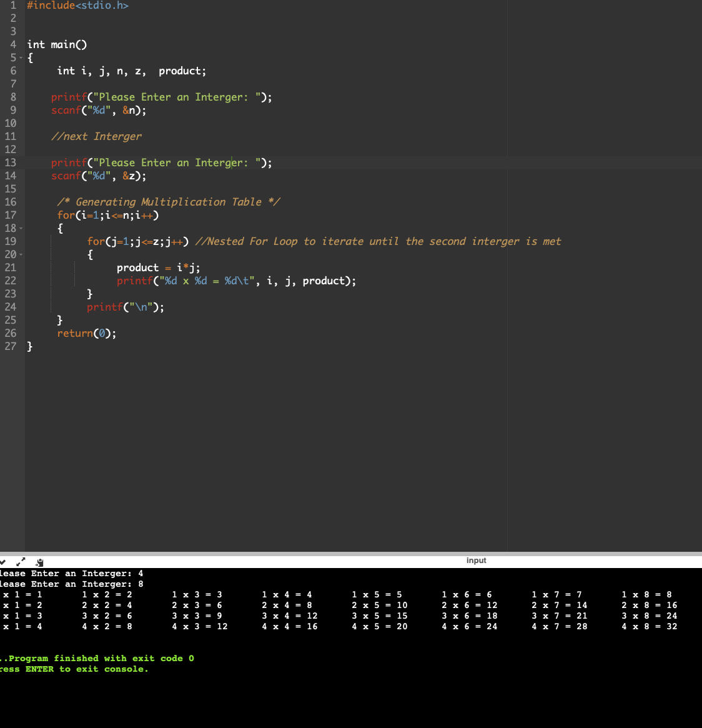This screenshot has height=728, width=702.
Task: Click console output '2 x 2 = 4'
Action: [x=107, y=606]
